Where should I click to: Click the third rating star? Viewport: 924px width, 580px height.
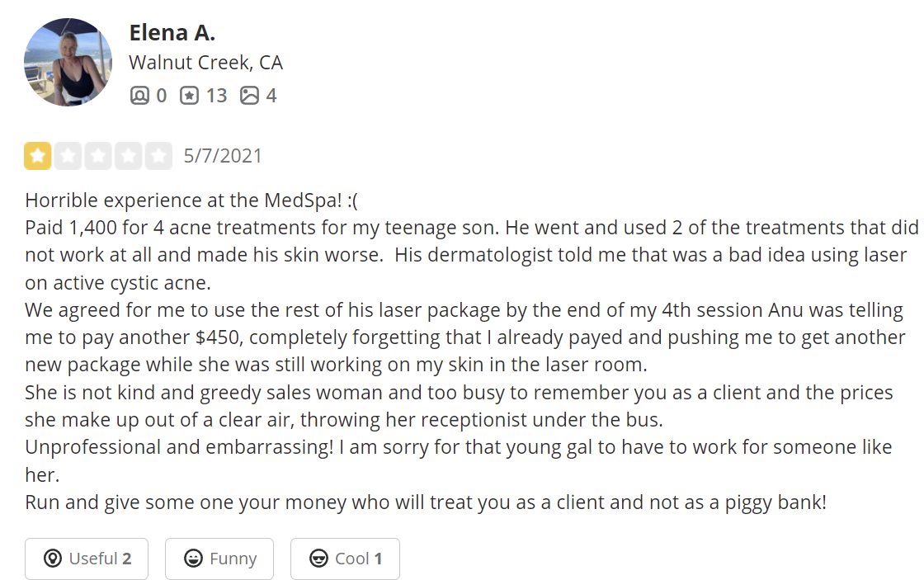click(x=98, y=156)
